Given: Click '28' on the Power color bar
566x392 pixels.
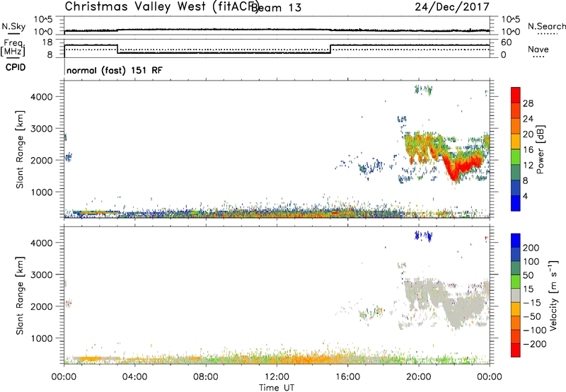Looking at the screenshot, I should click(528, 103).
